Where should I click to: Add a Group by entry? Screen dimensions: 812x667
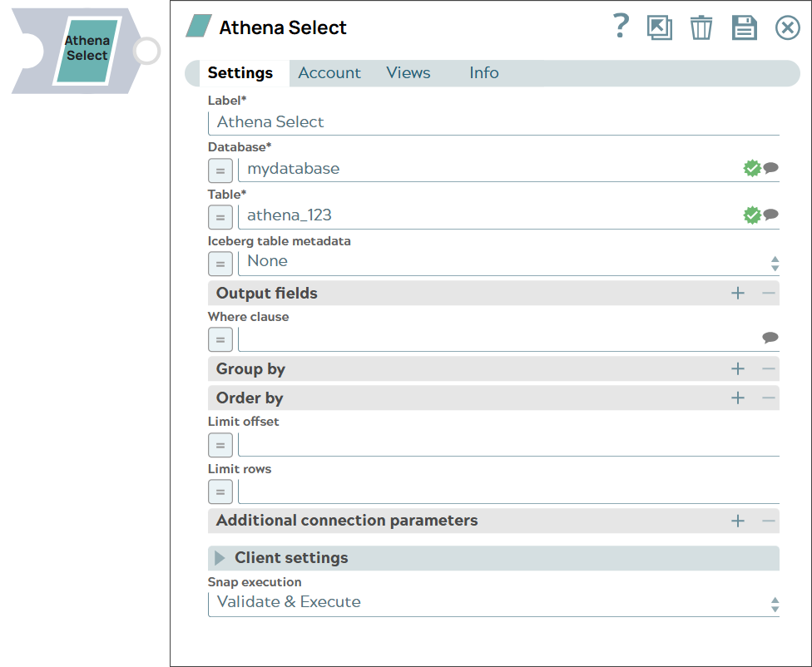(737, 368)
